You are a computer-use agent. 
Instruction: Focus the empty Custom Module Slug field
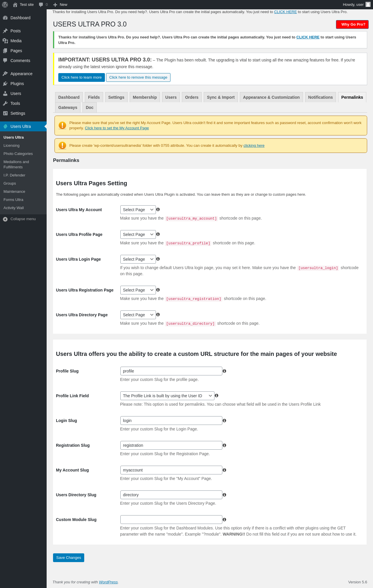(x=171, y=520)
